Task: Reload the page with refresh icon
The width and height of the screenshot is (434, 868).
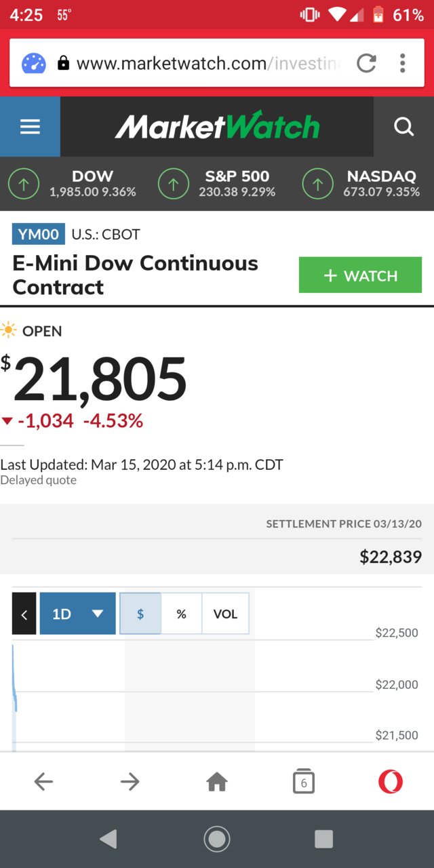Action: click(366, 64)
